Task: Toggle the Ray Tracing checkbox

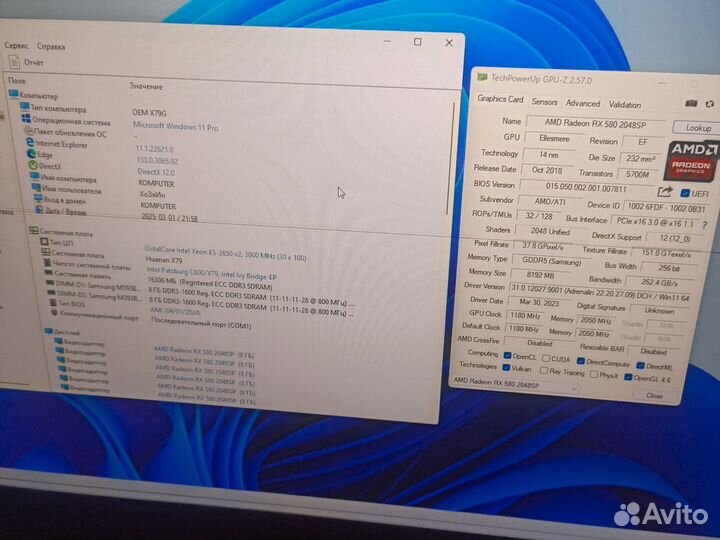Action: tap(544, 370)
